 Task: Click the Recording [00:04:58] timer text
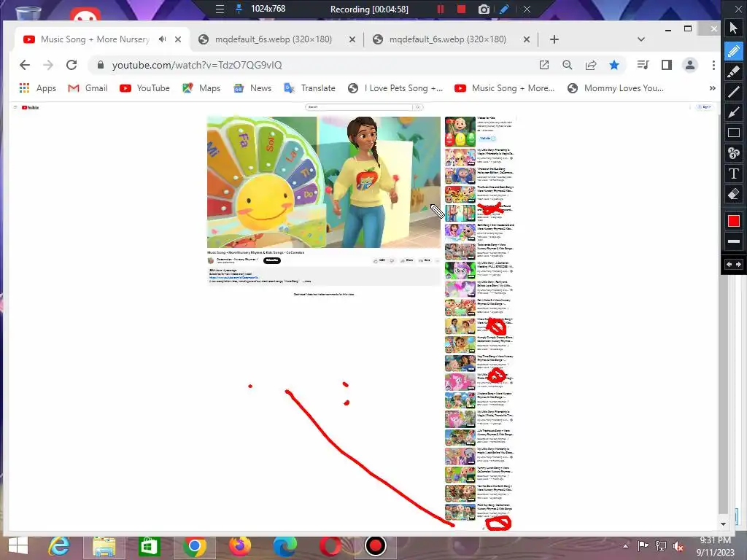point(369,9)
